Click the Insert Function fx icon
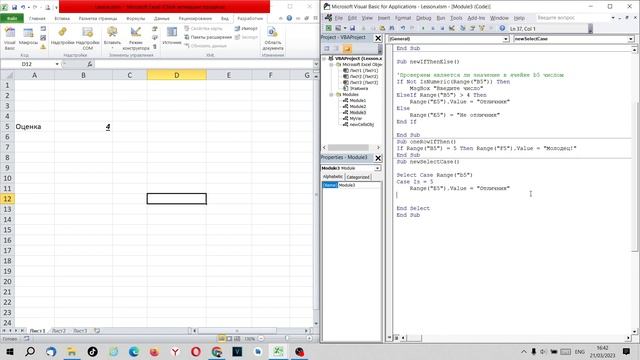 click(x=89, y=64)
